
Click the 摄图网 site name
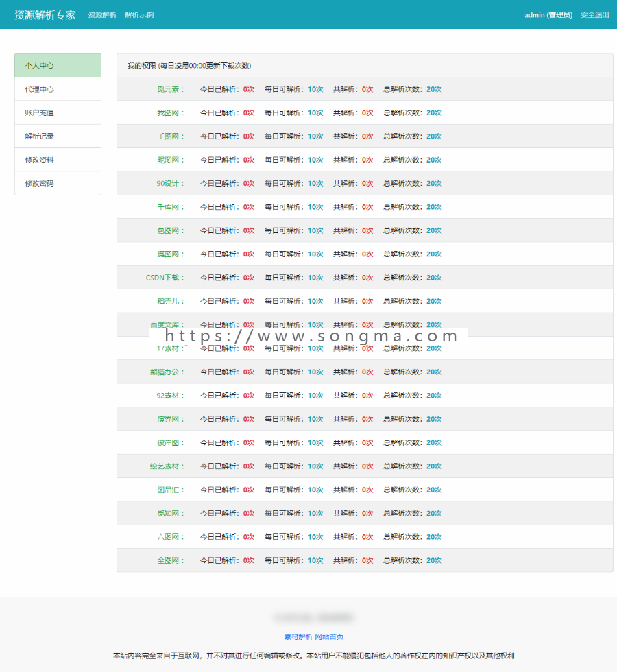tap(171, 254)
